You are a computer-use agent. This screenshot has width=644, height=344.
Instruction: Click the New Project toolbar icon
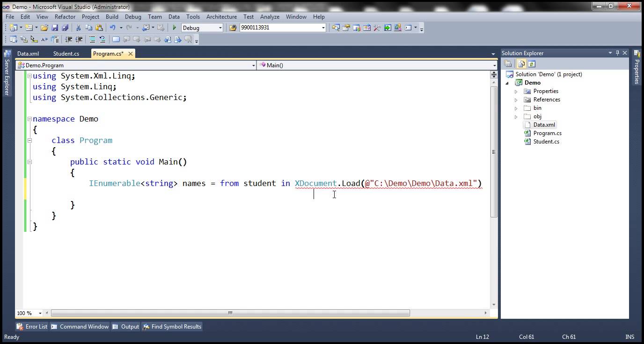tap(13, 28)
